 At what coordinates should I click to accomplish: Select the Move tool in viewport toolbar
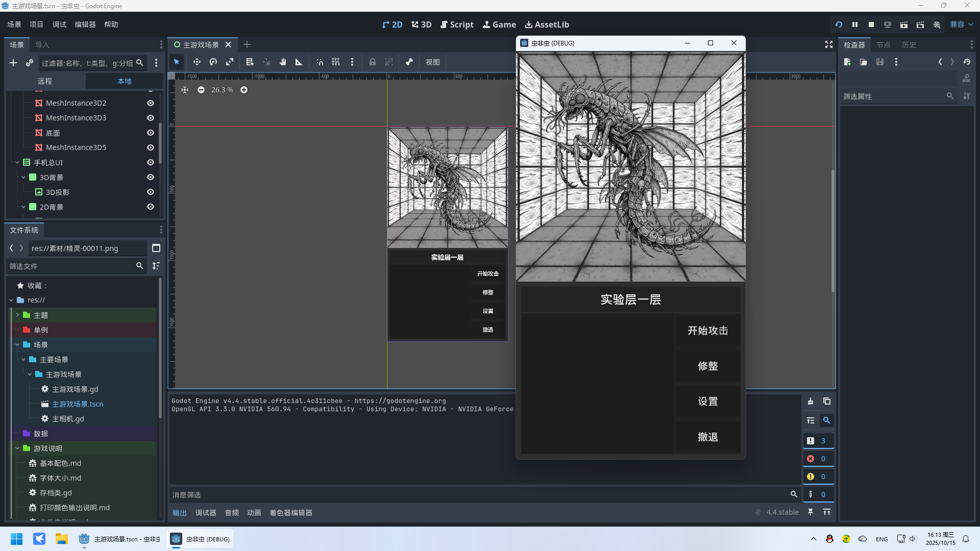click(197, 62)
